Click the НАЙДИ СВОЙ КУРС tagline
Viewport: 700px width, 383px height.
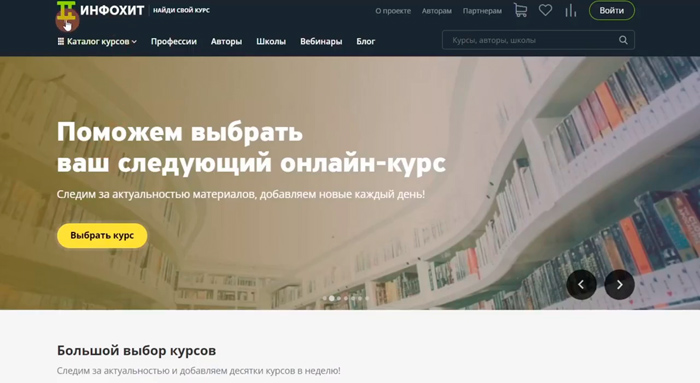click(181, 10)
